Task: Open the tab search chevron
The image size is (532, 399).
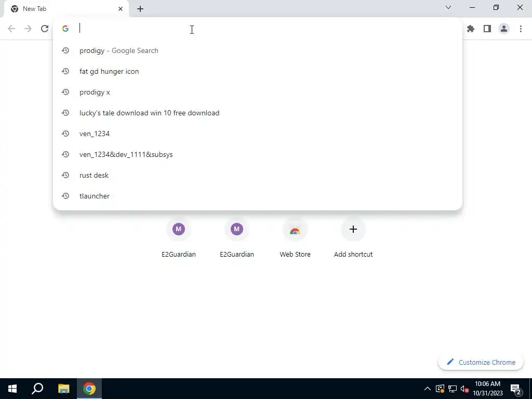Action: [448, 7]
